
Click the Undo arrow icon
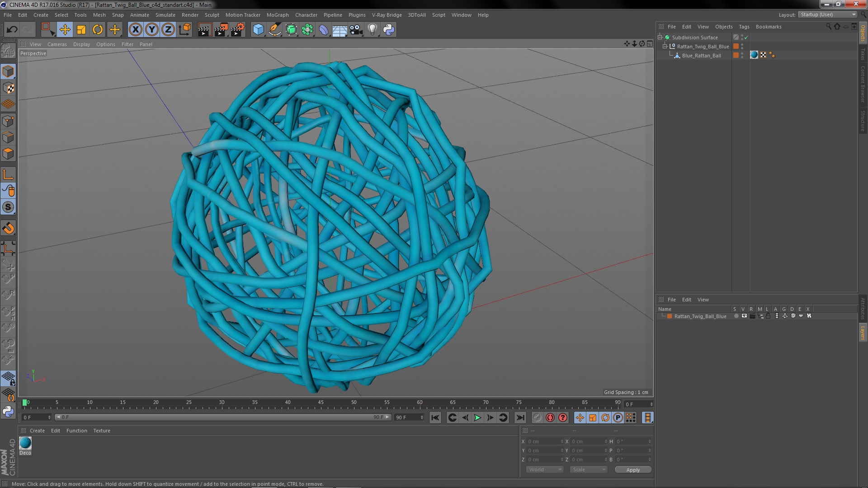tap(12, 30)
